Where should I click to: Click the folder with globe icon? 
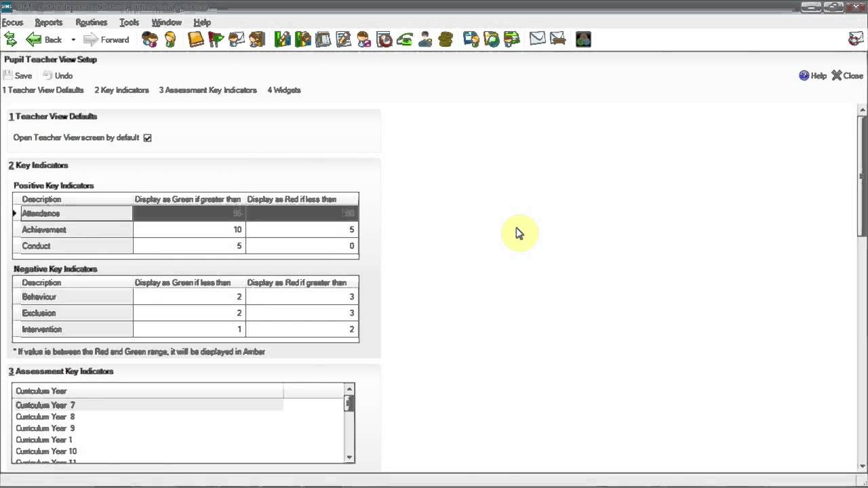tap(492, 39)
